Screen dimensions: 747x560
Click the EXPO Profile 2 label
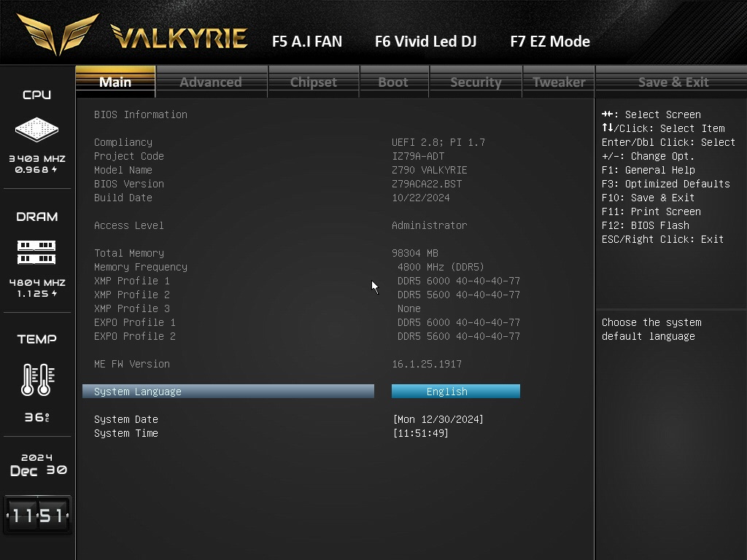click(135, 336)
